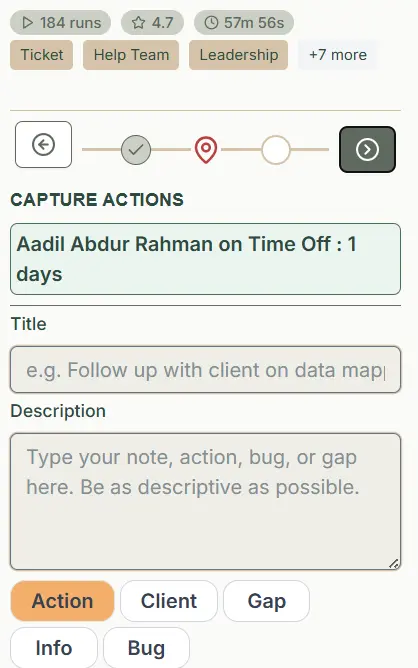Click the clock duration icon
This screenshot has height=668, width=418.
(211, 23)
